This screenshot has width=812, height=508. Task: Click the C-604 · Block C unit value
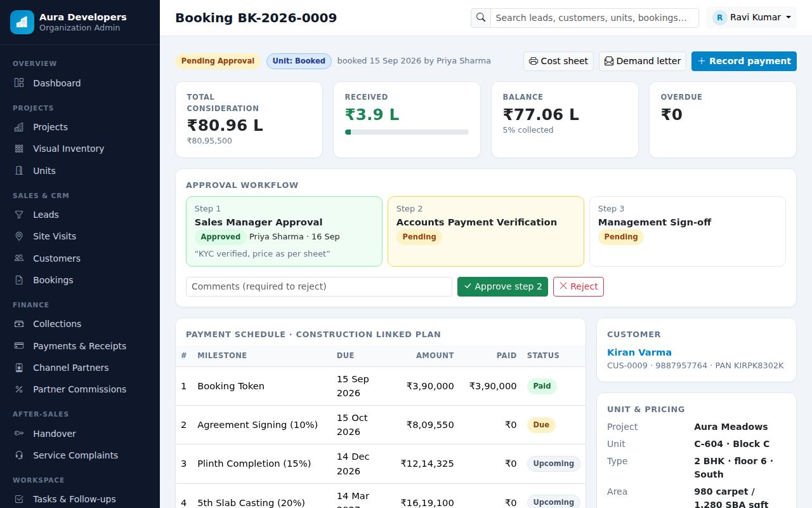731,444
